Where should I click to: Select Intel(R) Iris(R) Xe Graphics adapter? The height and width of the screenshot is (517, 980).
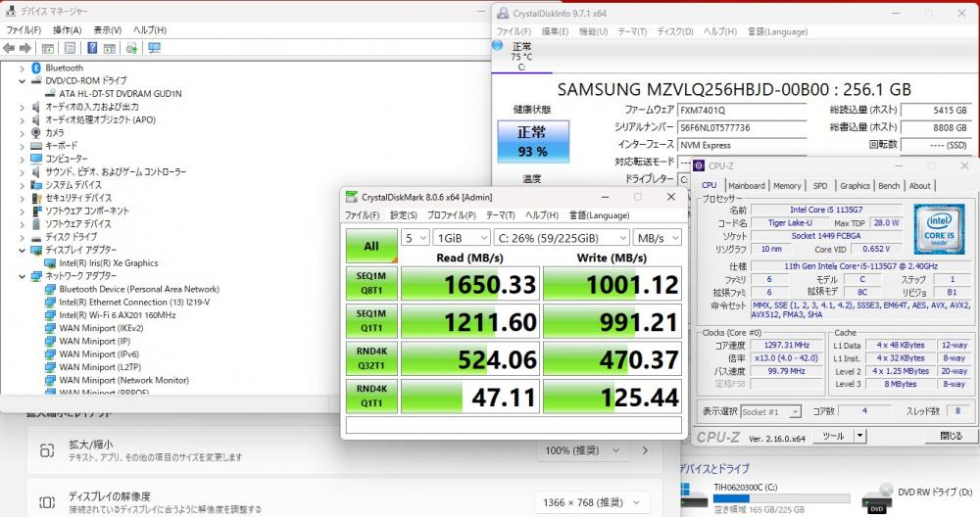click(x=108, y=262)
